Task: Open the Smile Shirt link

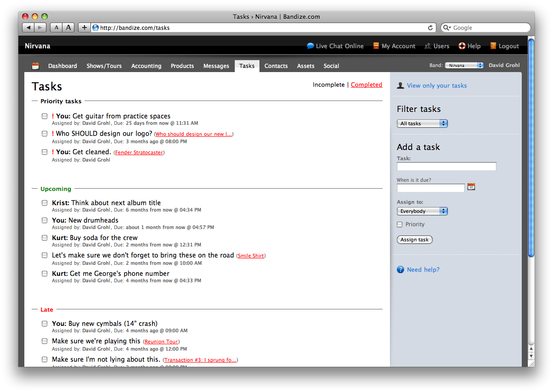Action: 251,256
